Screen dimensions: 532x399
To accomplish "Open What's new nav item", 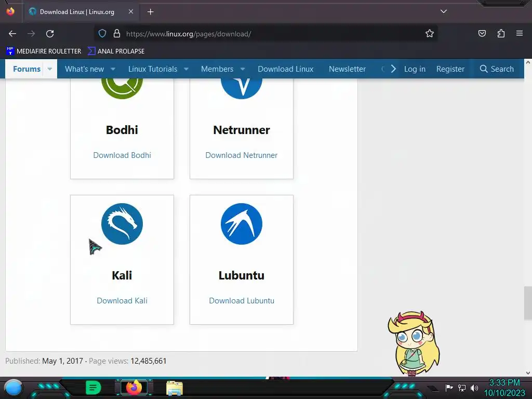I will click(85, 69).
